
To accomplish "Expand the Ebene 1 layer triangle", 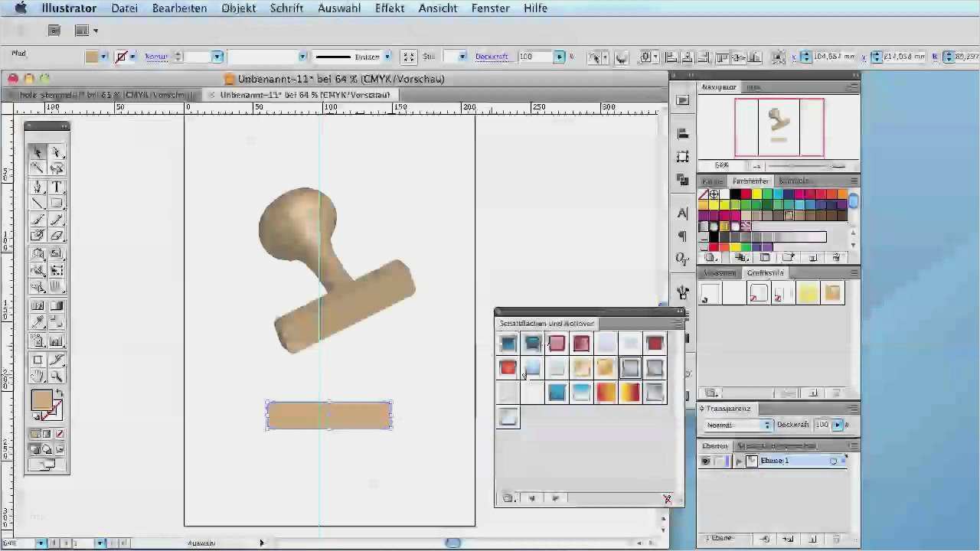I will [x=738, y=461].
